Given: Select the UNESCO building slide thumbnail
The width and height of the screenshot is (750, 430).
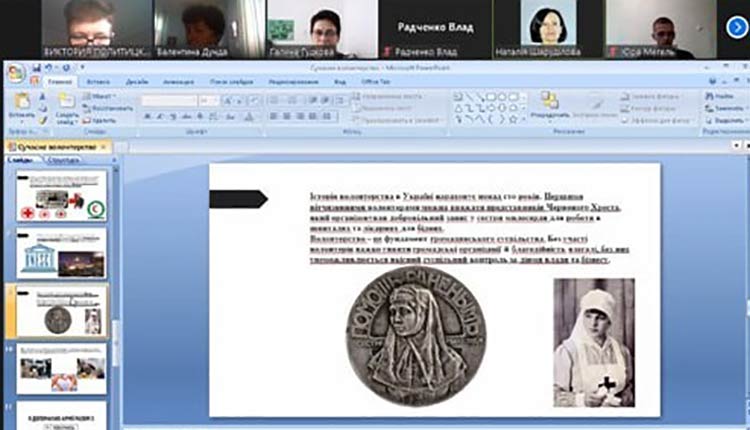Looking at the screenshot, I should pyautogui.click(x=61, y=254).
